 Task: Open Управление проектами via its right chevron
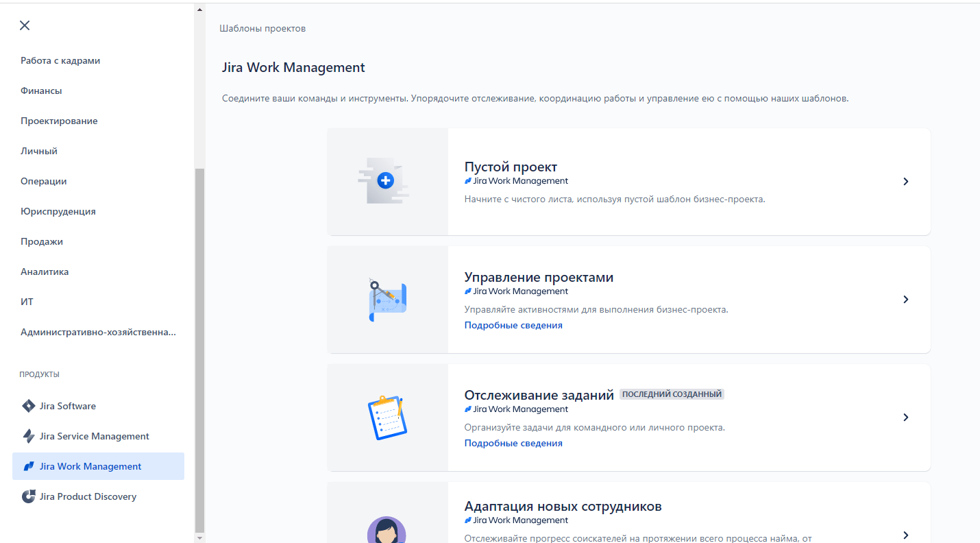tap(905, 300)
